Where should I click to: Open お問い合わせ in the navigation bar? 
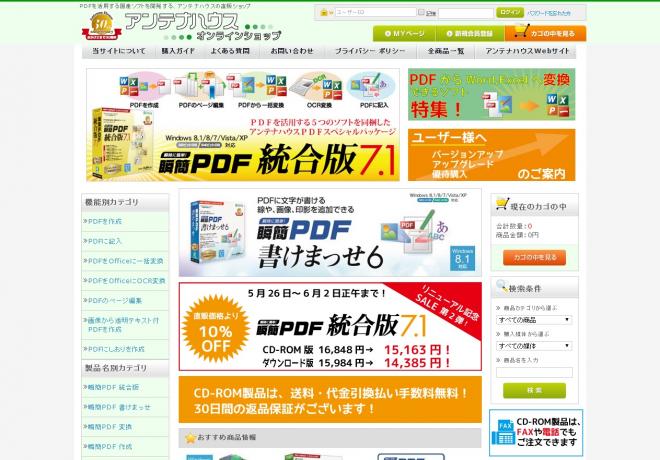tap(292, 51)
